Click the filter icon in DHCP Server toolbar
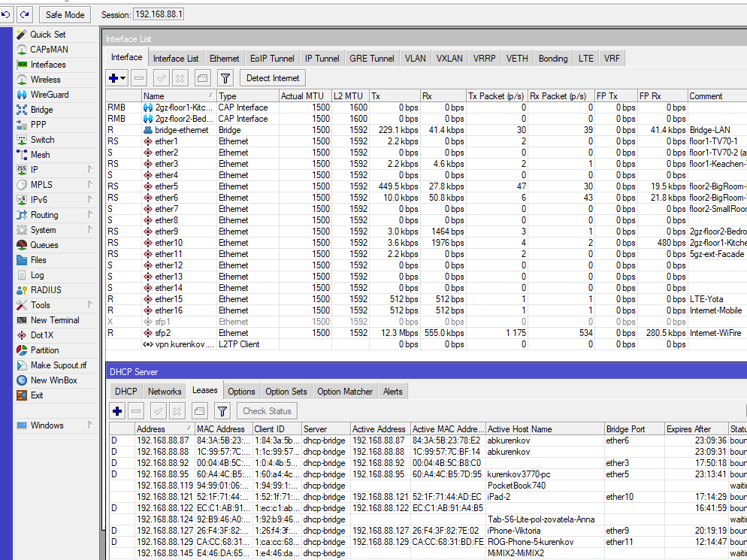The width and height of the screenshot is (747, 560). pos(222,411)
